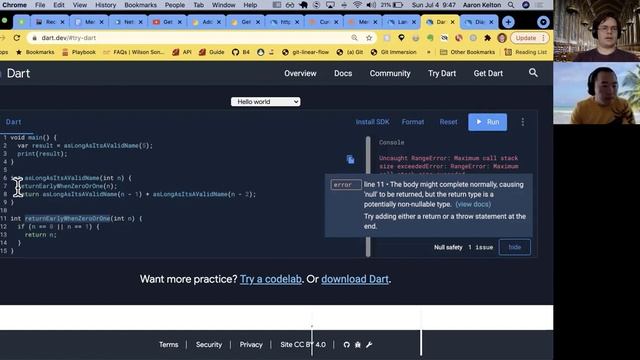Open Try Dart in navigation
The width and height of the screenshot is (640, 360).
pos(442,73)
